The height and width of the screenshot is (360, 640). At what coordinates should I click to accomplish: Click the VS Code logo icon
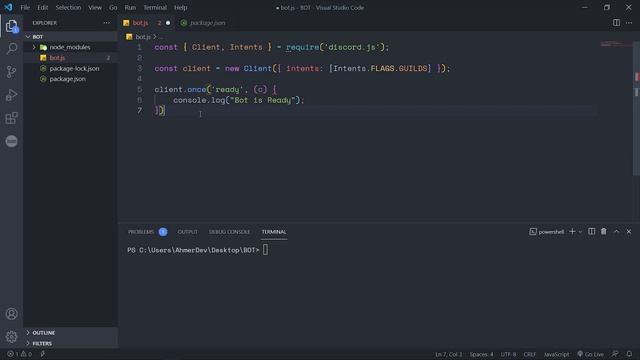(x=8, y=7)
